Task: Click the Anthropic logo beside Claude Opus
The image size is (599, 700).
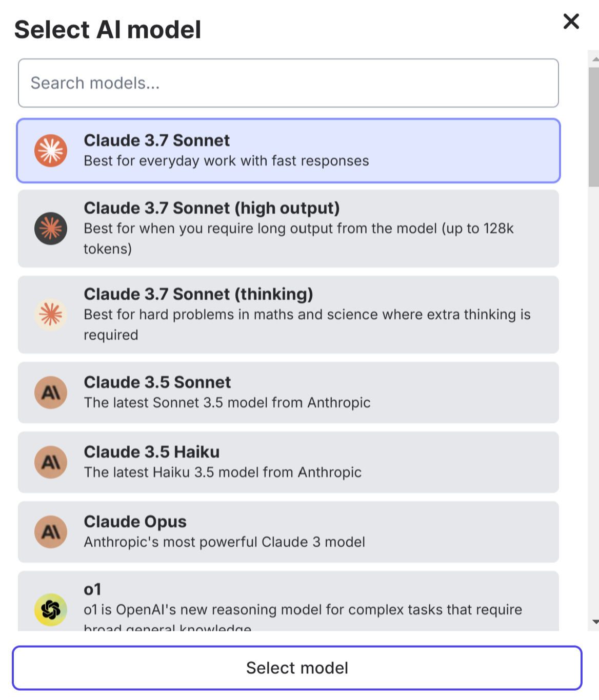Action: [51, 531]
